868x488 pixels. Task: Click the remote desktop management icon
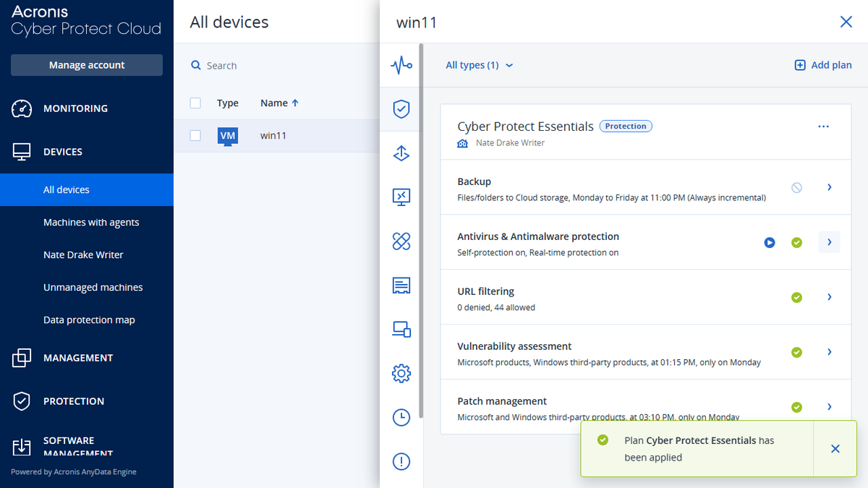point(401,197)
